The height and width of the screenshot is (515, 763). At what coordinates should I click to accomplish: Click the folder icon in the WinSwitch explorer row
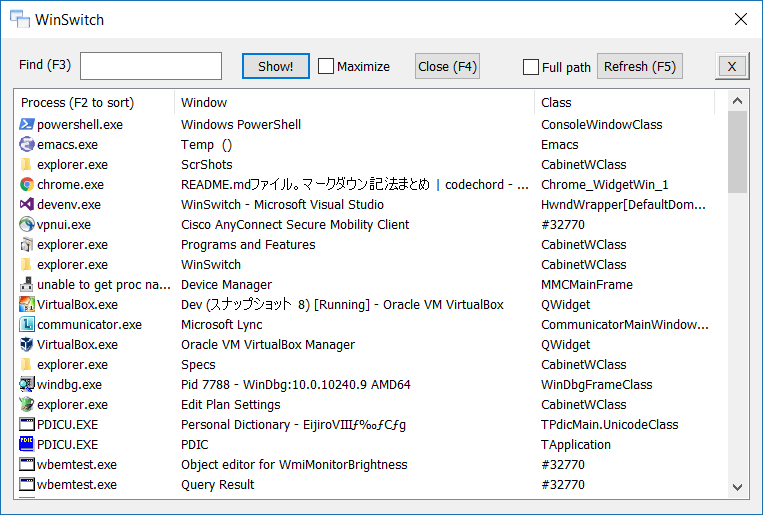click(x=27, y=264)
